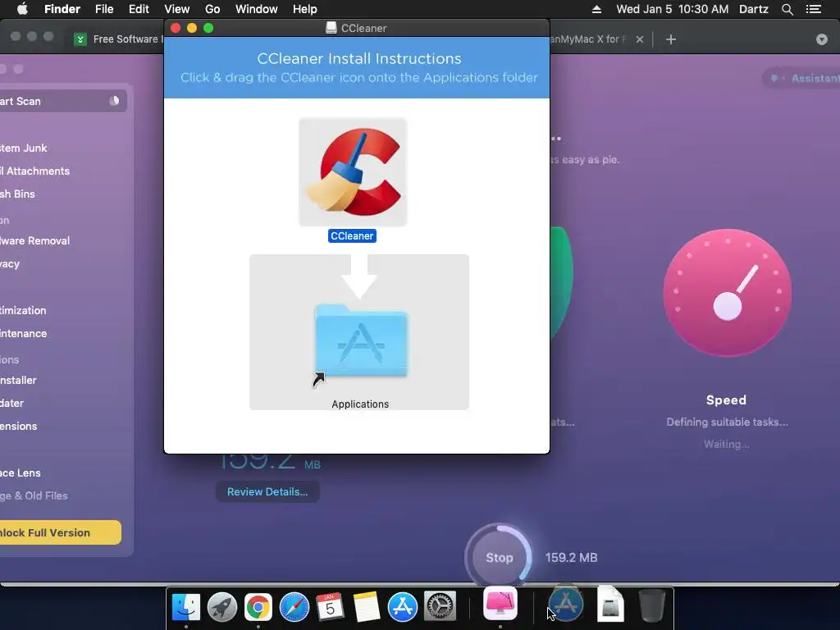Open the Help menu

(x=305, y=9)
